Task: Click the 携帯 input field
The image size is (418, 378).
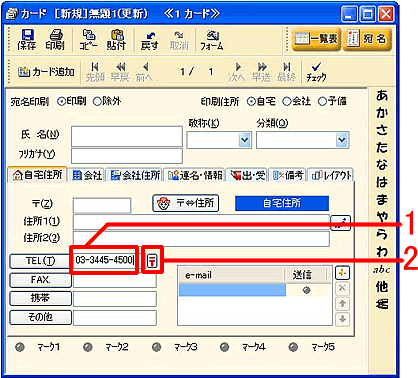Action: pyautogui.click(x=115, y=299)
